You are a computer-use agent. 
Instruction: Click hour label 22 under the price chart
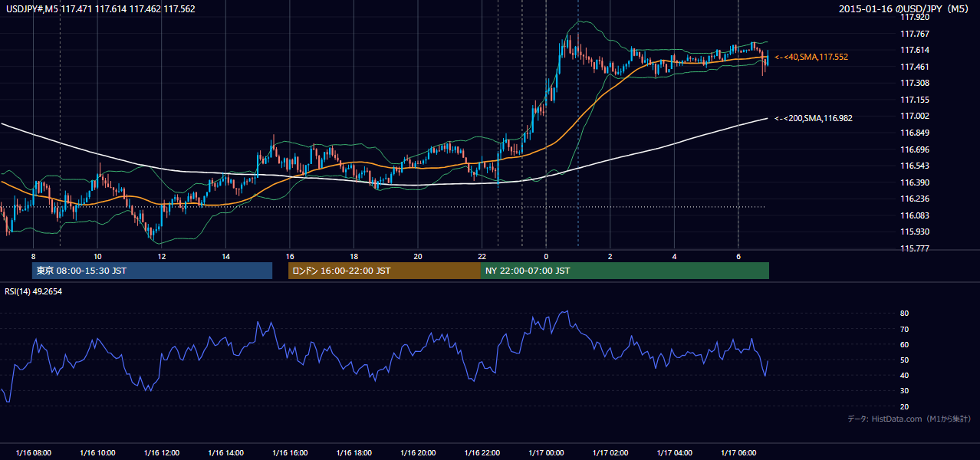coord(482,256)
